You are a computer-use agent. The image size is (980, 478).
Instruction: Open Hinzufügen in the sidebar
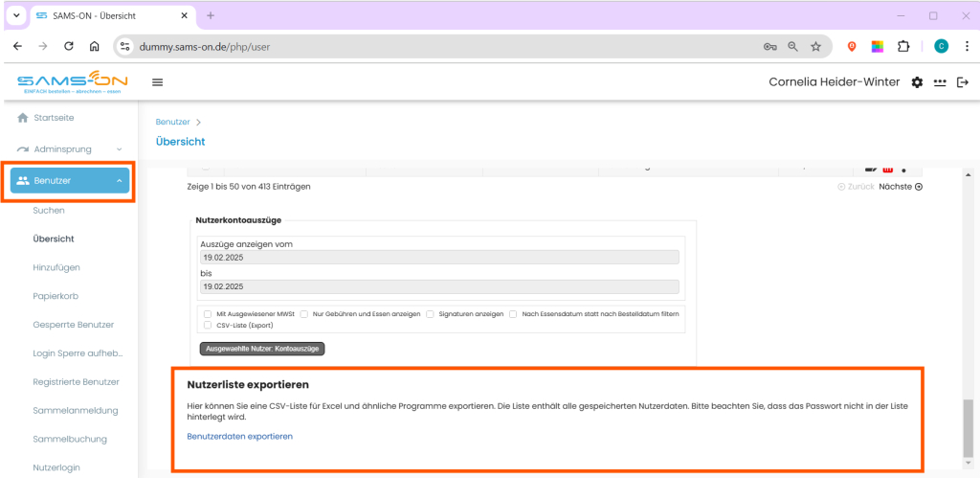[x=56, y=267]
